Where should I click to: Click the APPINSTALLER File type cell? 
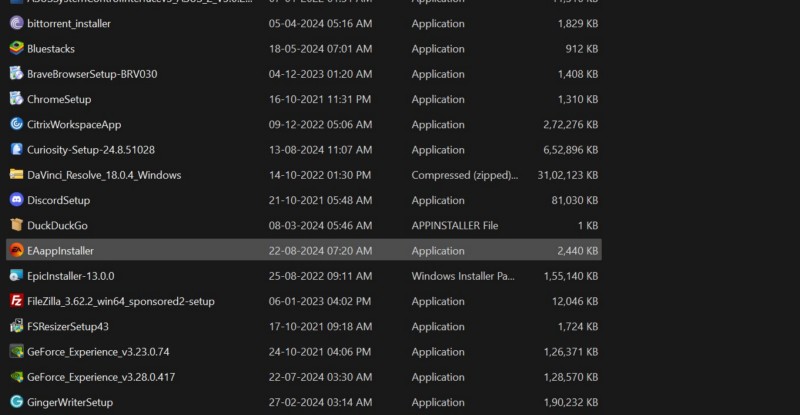pos(455,226)
